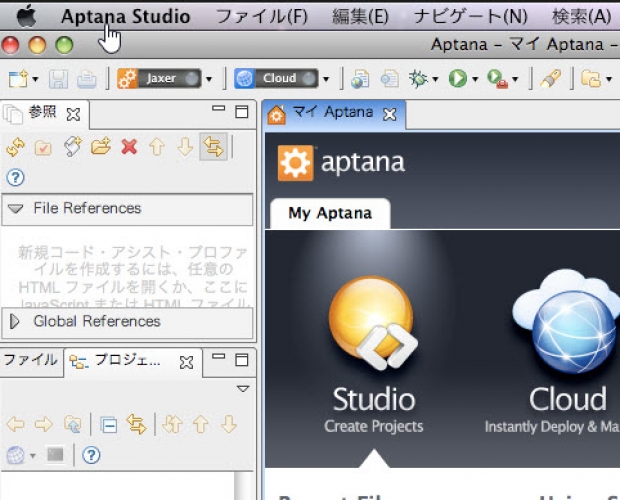Click the double up-arrow sync icon

[173, 425]
